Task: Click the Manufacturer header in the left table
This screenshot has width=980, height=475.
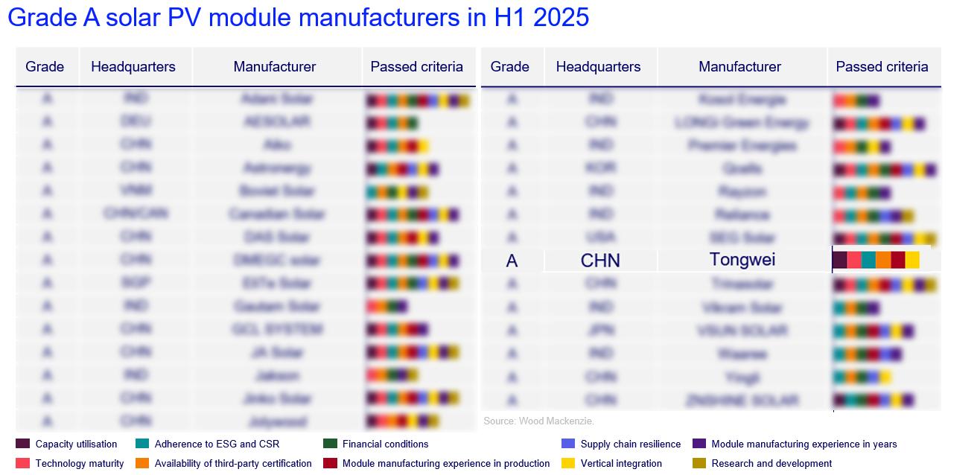Action: [275, 67]
